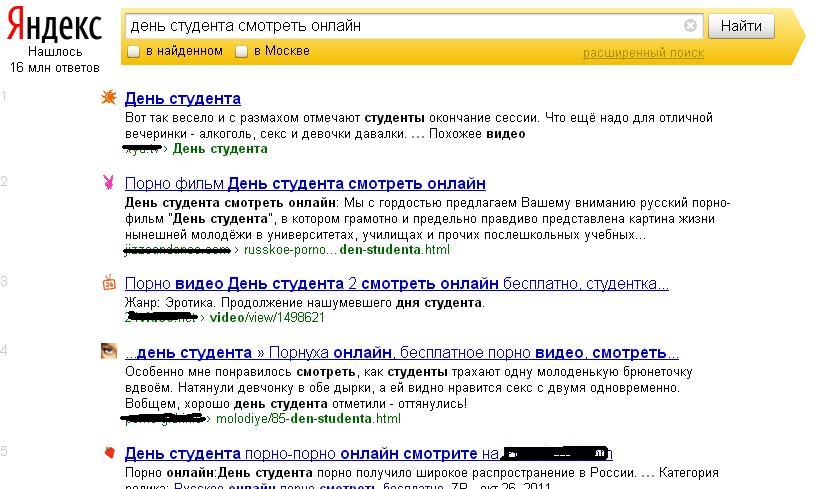
Task: Click the 'molodiye/85-den-studenta.html' URL path
Action: [x=308, y=419]
